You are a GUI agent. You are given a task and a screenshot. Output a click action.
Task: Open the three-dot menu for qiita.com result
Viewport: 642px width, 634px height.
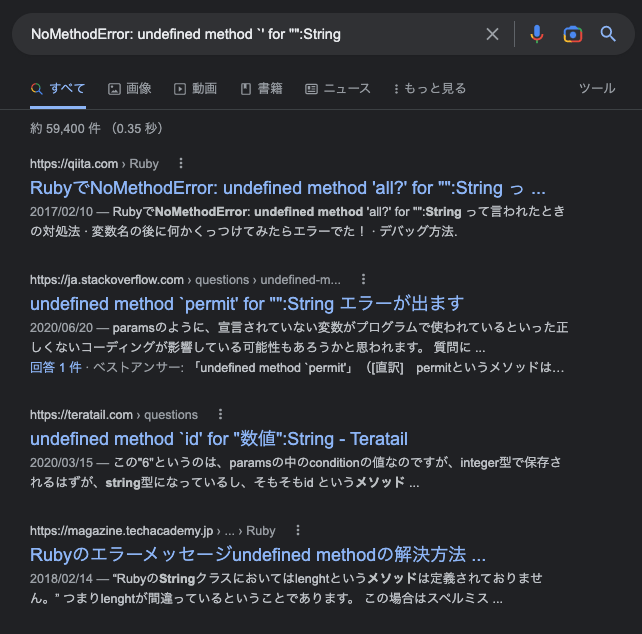[181, 163]
